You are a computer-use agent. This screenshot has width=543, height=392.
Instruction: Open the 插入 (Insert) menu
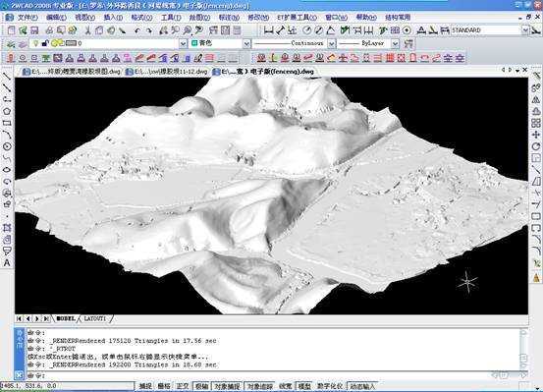tap(113, 18)
